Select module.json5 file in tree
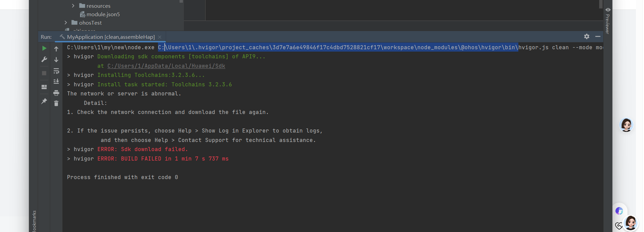This screenshot has width=644, height=232. (x=100, y=14)
